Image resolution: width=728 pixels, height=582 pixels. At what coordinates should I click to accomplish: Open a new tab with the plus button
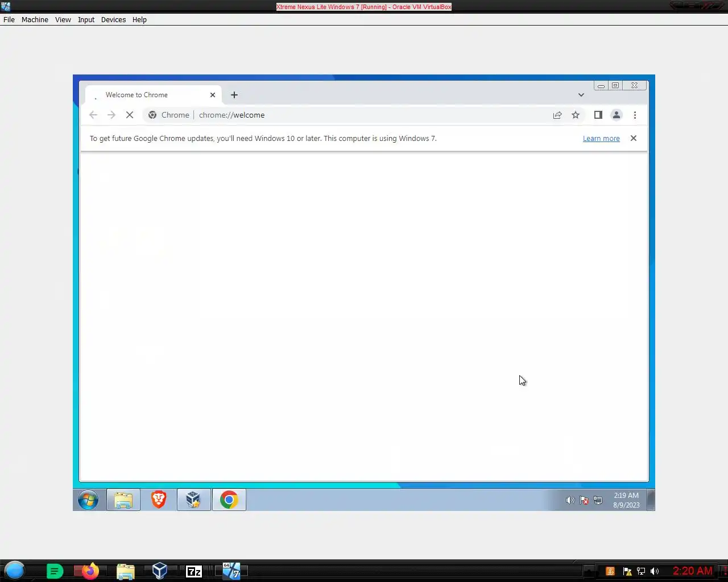[x=234, y=95]
